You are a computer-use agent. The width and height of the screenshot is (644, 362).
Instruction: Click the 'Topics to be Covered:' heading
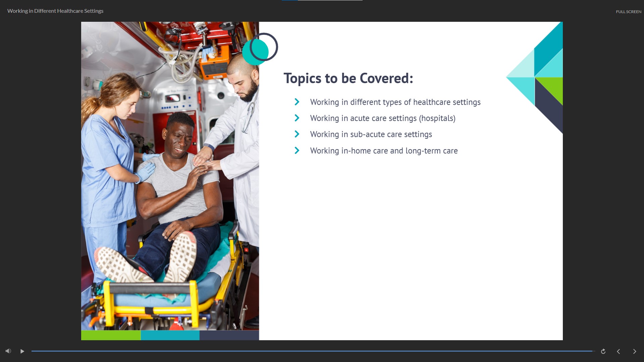[x=348, y=78]
